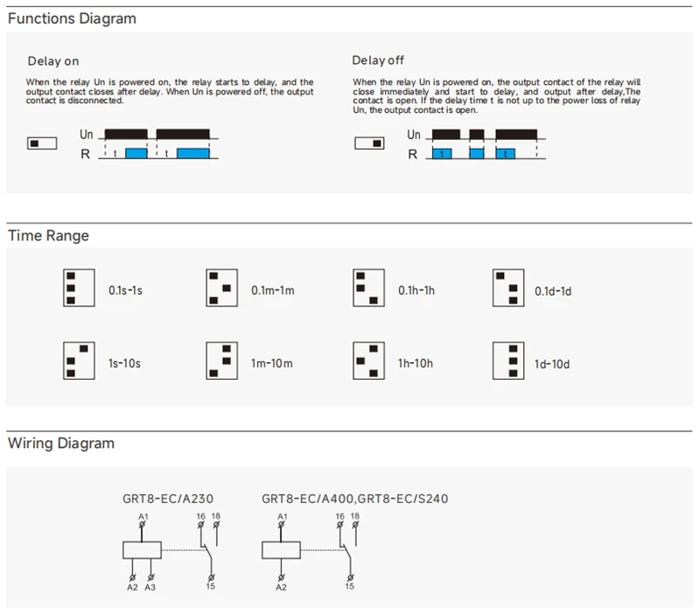This screenshot has height=608, width=700.
Task: Click the 1s-10s DIP switch icon
Action: 79,360
